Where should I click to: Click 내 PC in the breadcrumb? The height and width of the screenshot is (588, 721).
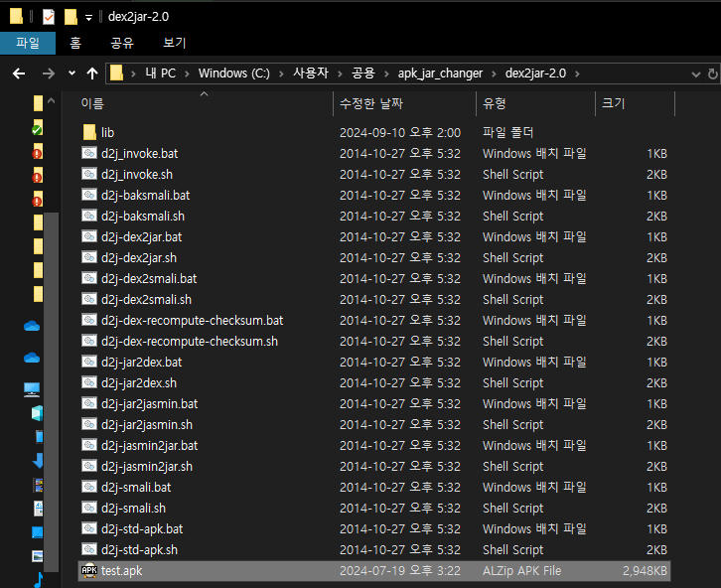(x=161, y=73)
